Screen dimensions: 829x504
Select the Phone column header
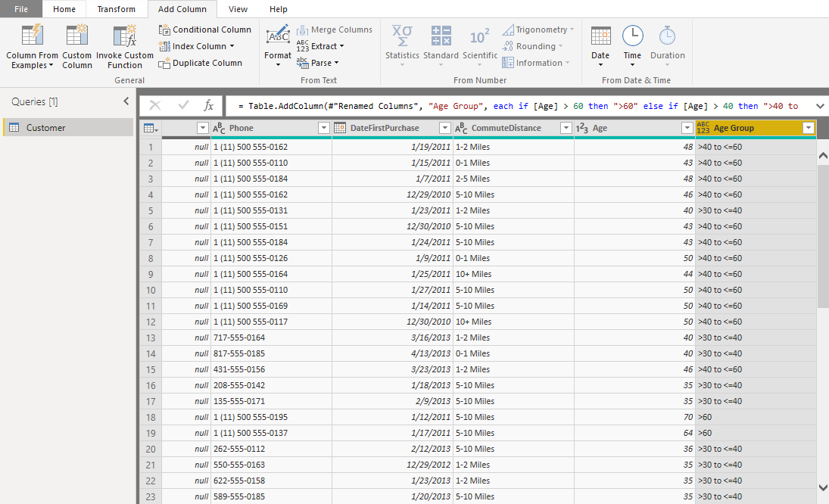pyautogui.click(x=271, y=128)
